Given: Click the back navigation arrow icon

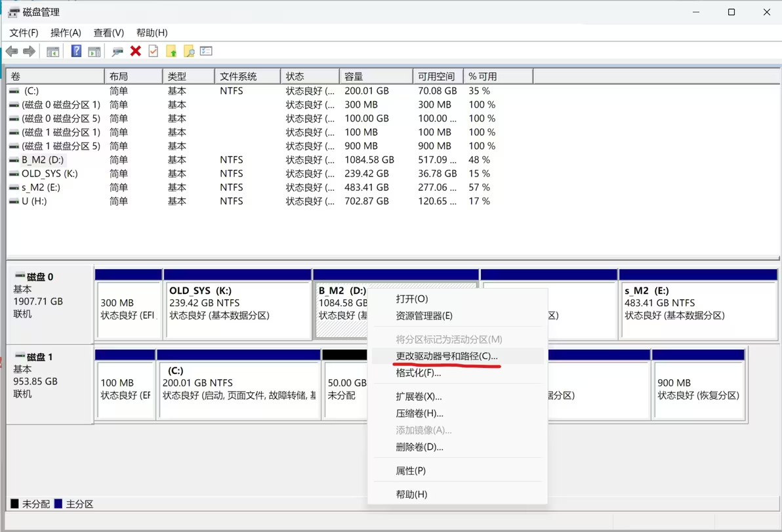Looking at the screenshot, I should tap(12, 51).
